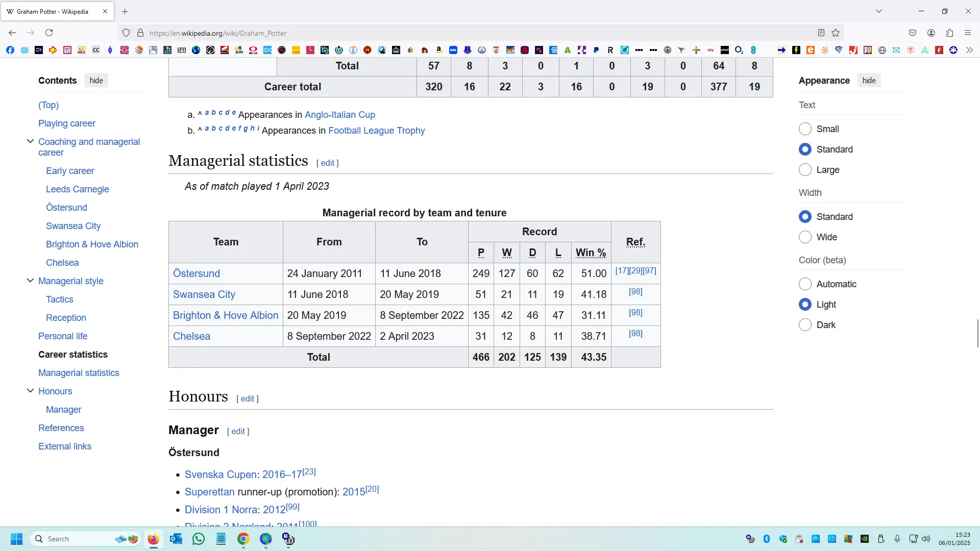Toggle reader view icon in address bar
The image size is (980, 551).
[x=821, y=33]
